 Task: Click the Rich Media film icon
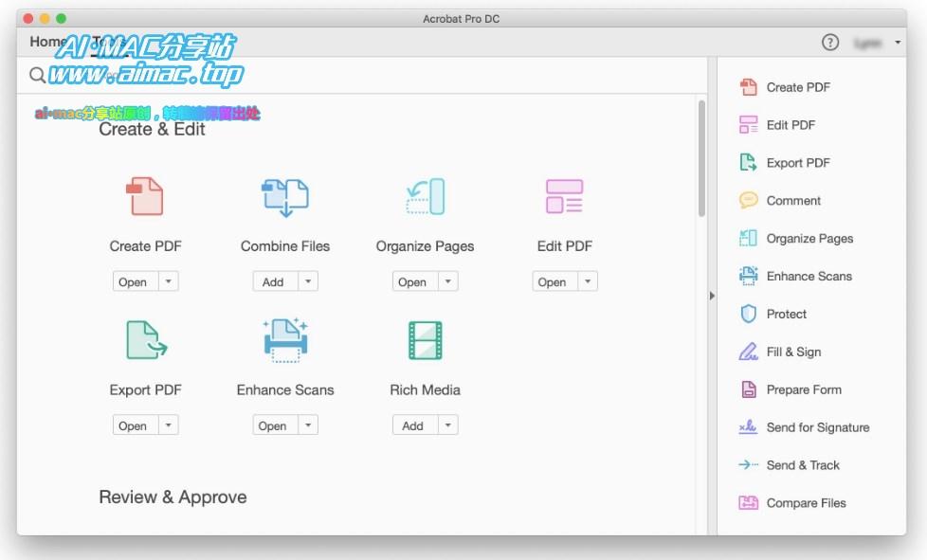tap(425, 340)
